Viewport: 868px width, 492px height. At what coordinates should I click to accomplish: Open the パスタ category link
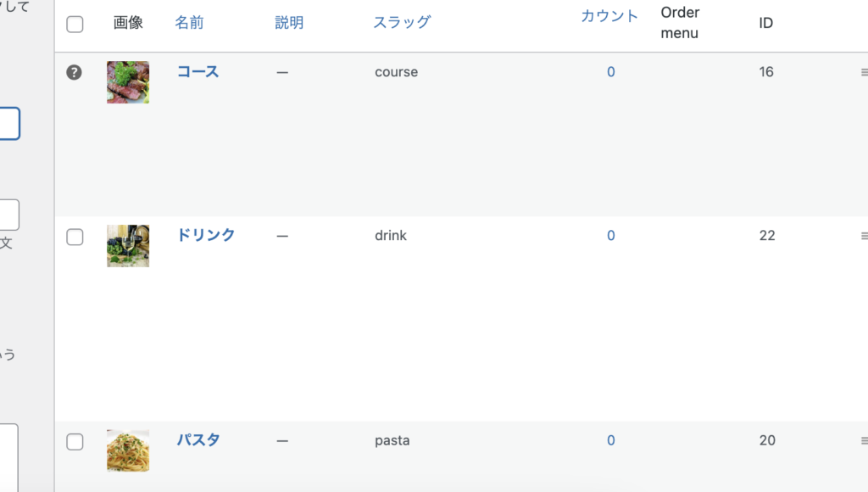198,440
